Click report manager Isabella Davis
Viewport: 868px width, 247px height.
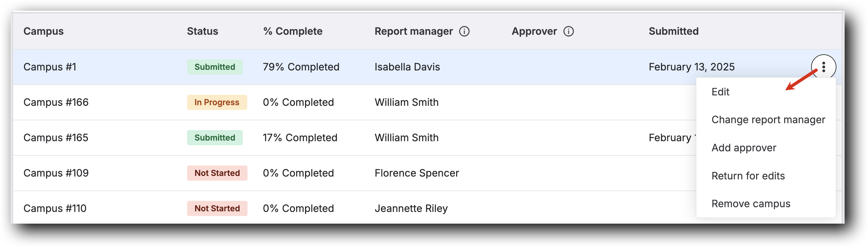pyautogui.click(x=407, y=67)
